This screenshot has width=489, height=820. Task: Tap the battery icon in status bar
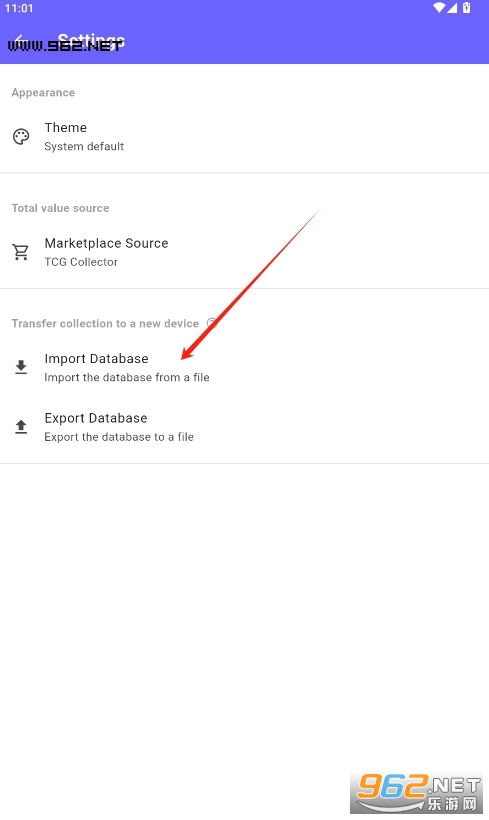[467, 8]
